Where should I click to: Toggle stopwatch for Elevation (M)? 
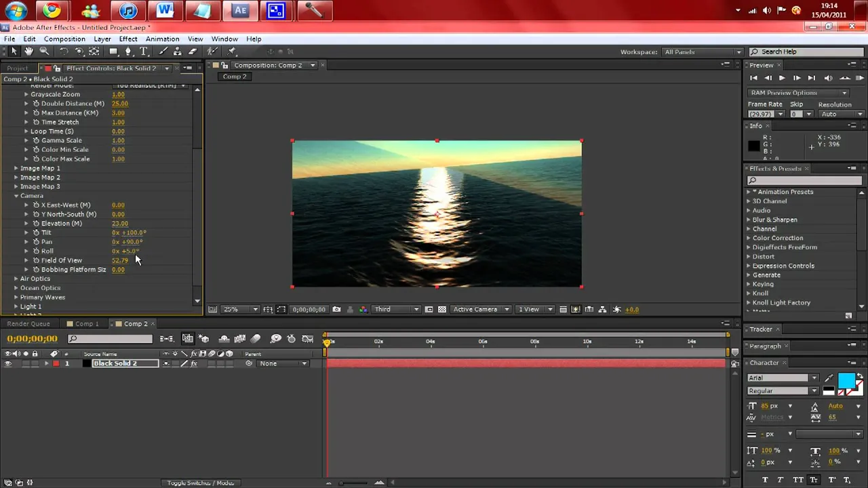(36, 224)
